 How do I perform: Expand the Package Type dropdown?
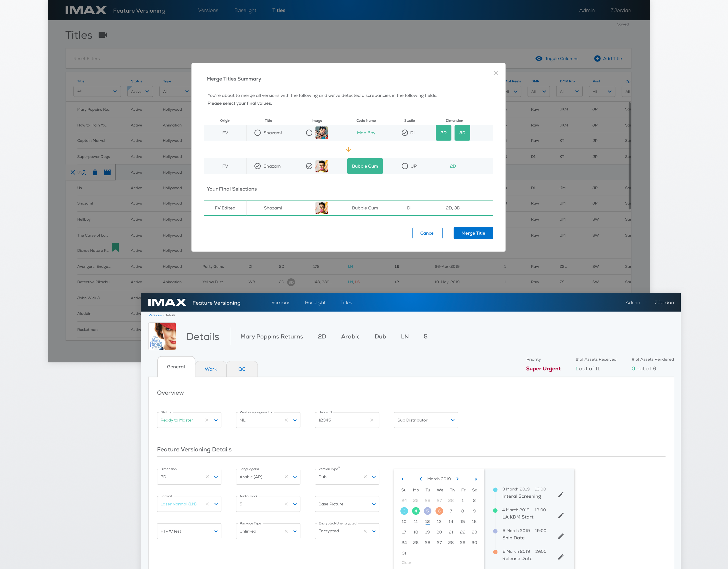coord(268,531)
